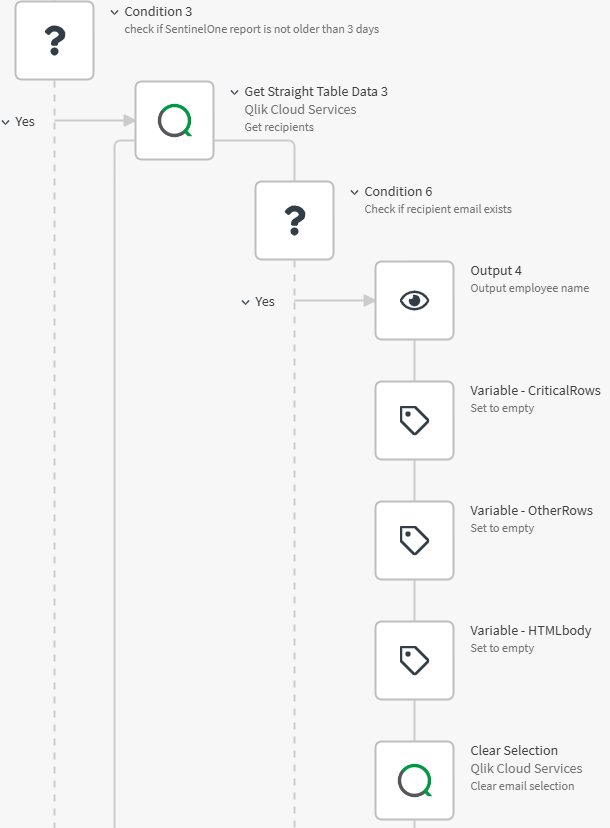Open the Condition 6 question mark block
The image size is (610, 828).
tap(295, 220)
